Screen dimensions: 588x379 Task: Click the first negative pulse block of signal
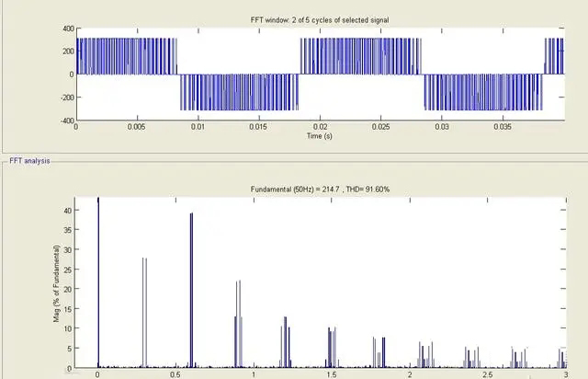click(x=239, y=91)
